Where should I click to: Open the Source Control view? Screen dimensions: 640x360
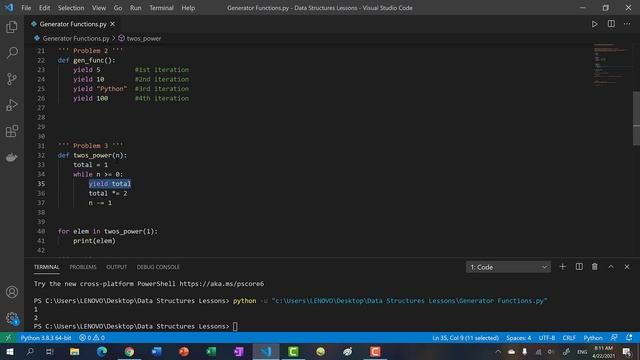pos(12,79)
